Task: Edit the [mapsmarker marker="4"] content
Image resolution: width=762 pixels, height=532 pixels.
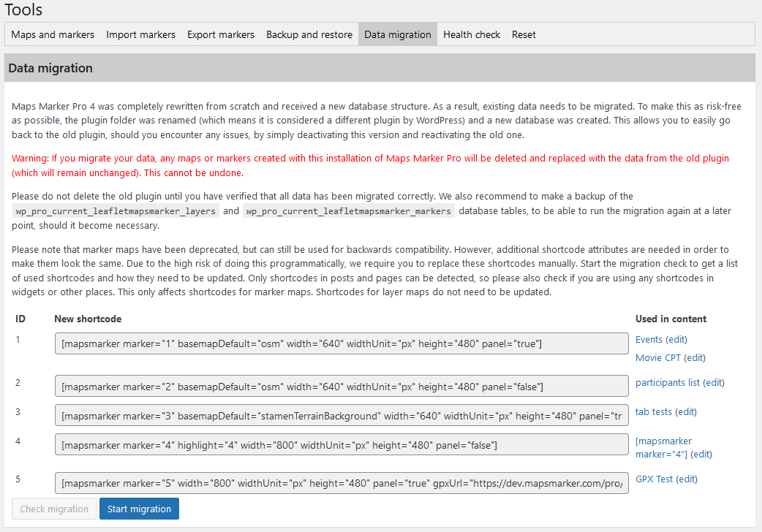Action: (701, 454)
